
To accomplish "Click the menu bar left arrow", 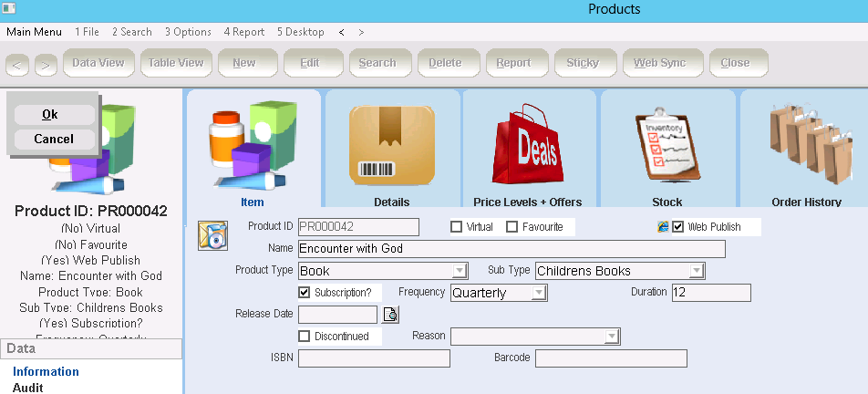I will (342, 32).
